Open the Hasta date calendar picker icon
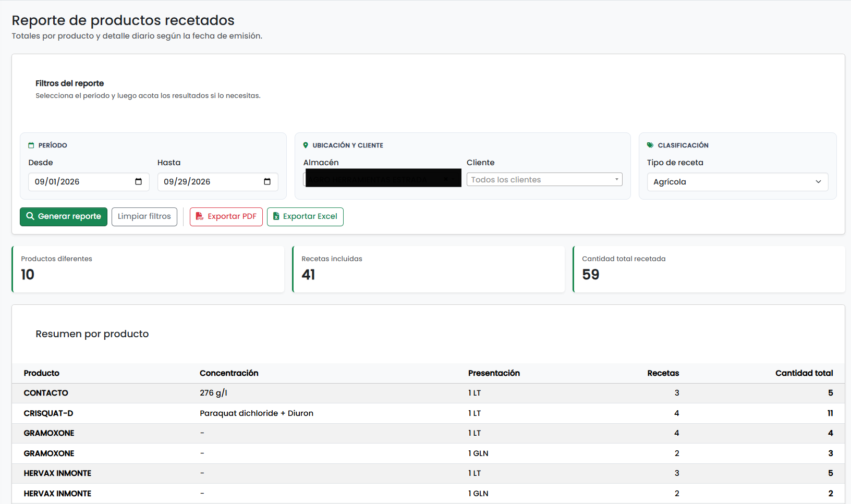851x504 pixels. [x=267, y=181]
